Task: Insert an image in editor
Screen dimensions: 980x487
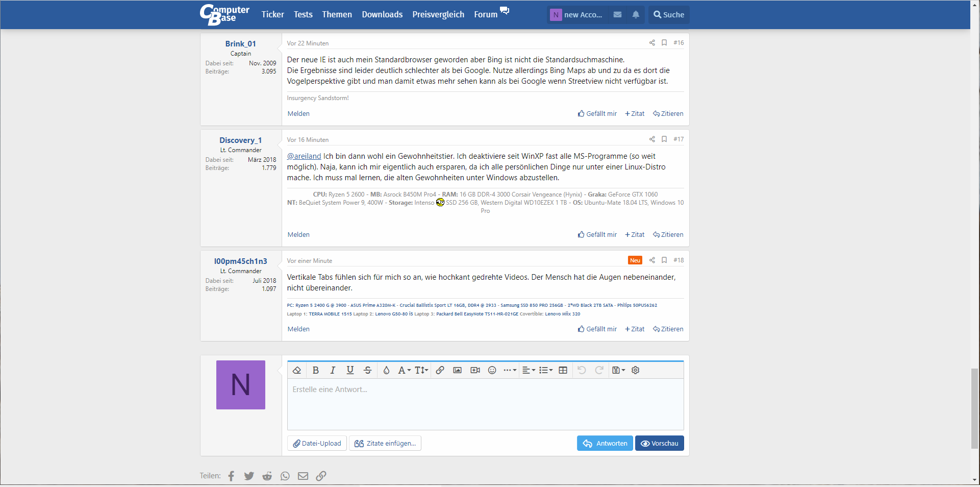Action: [x=457, y=370]
